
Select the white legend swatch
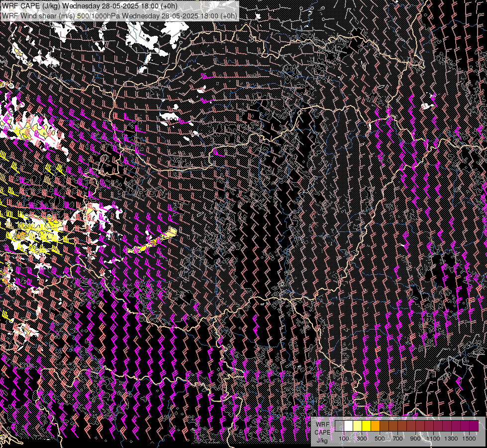(x=349, y=426)
